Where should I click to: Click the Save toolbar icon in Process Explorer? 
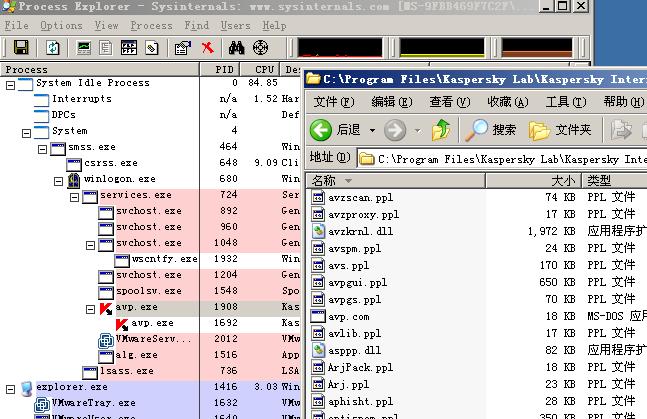pyautogui.click(x=21, y=47)
